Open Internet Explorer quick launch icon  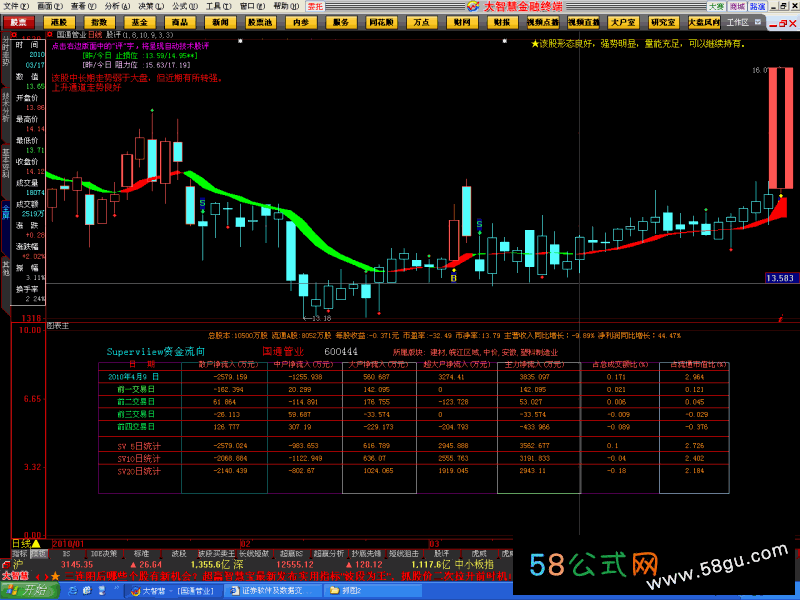point(73,591)
